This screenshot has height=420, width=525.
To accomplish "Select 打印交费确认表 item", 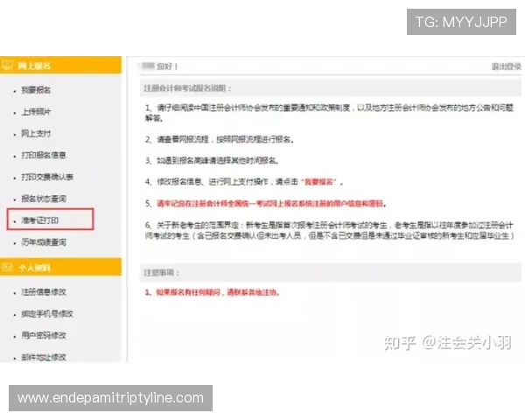I will [47, 177].
